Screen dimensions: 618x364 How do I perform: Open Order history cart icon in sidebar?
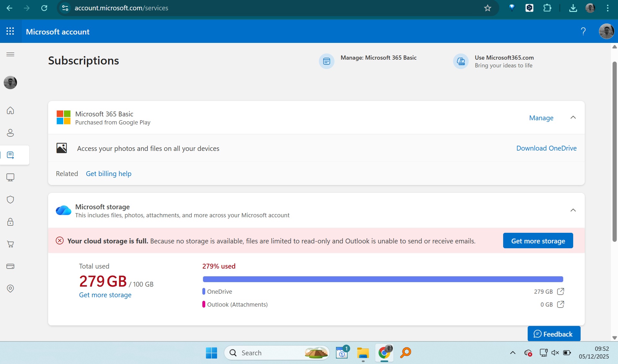click(x=10, y=244)
